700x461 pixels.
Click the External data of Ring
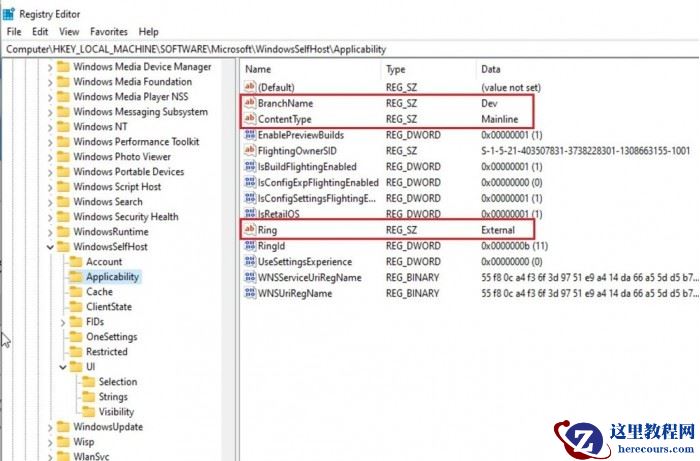tap(498, 230)
